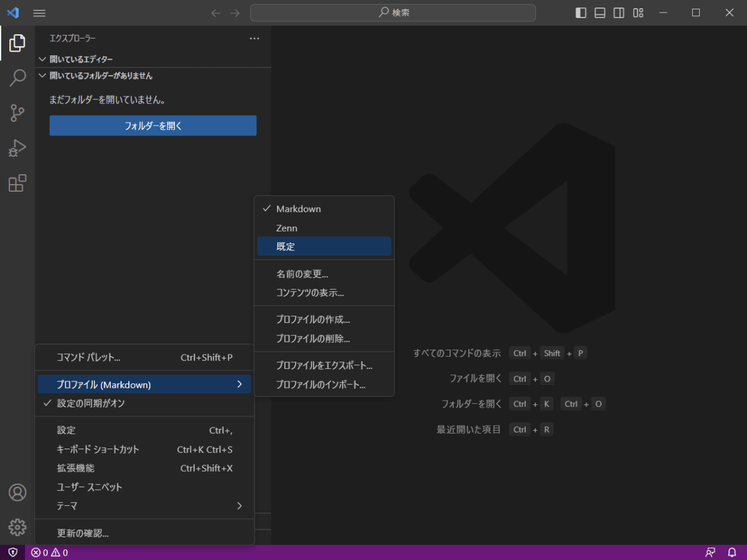747x560 pixels.
Task: Go back with the left arrow
Action: (x=215, y=13)
